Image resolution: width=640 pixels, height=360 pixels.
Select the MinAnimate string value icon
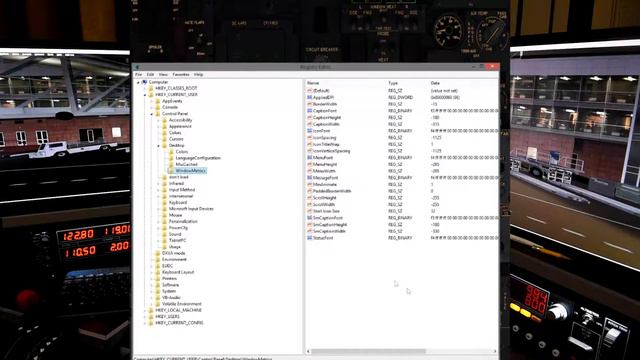tap(309, 184)
